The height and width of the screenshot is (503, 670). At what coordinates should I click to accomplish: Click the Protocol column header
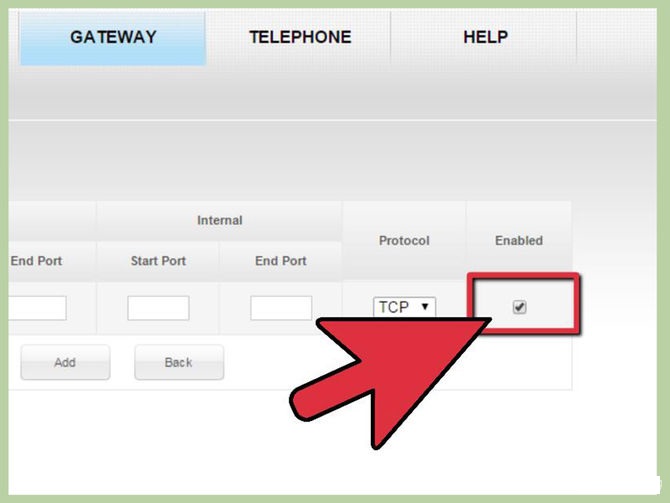pos(404,241)
